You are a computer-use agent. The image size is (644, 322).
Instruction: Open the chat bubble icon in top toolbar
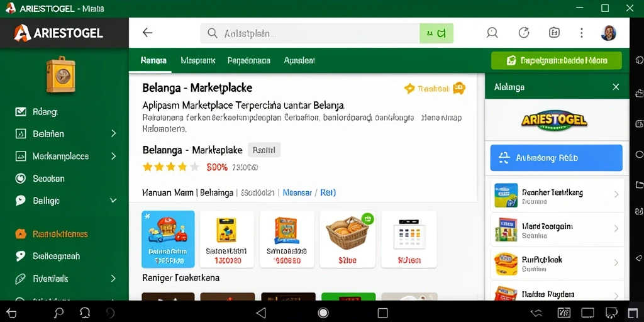coord(492,33)
